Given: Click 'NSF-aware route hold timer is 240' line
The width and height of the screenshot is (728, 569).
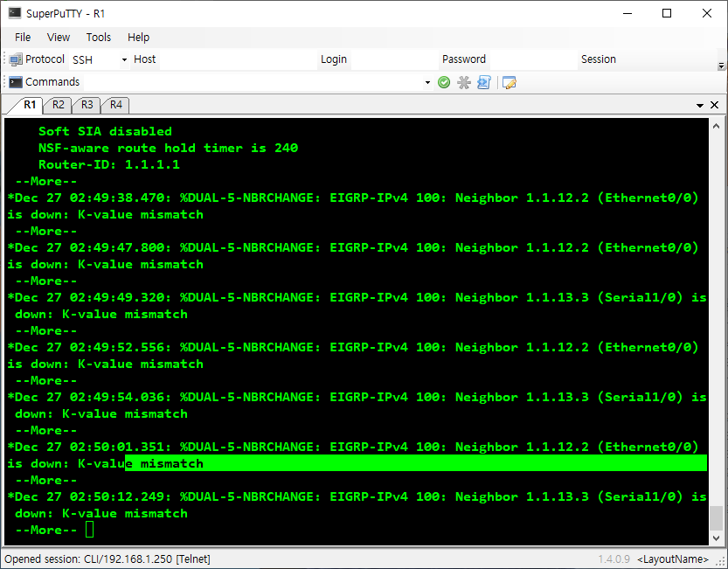Looking at the screenshot, I should (x=168, y=149).
